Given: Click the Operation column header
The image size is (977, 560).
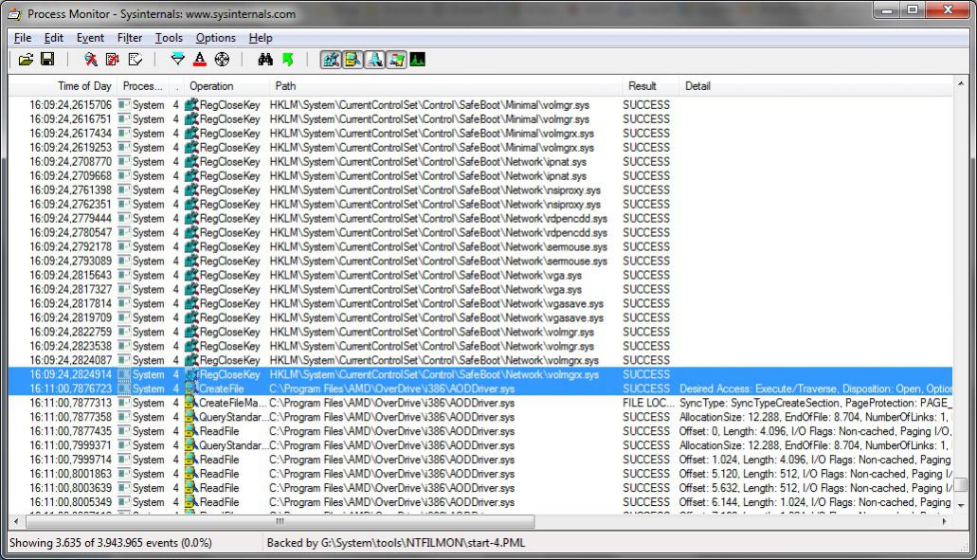Looking at the screenshot, I should 226,86.
